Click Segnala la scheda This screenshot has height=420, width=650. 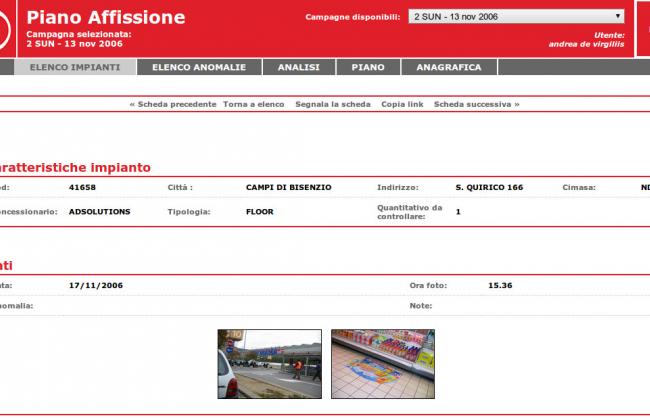click(332, 104)
